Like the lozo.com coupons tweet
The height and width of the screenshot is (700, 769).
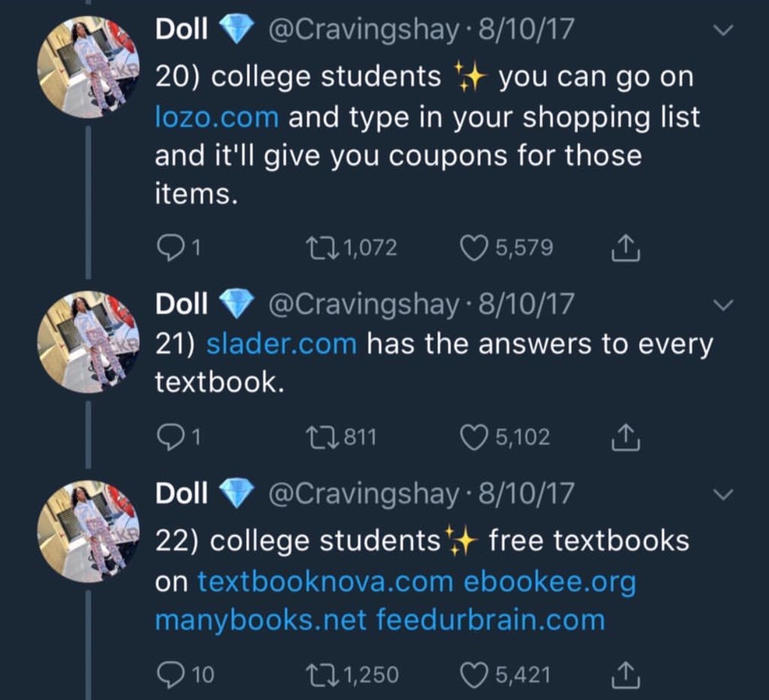(474, 248)
